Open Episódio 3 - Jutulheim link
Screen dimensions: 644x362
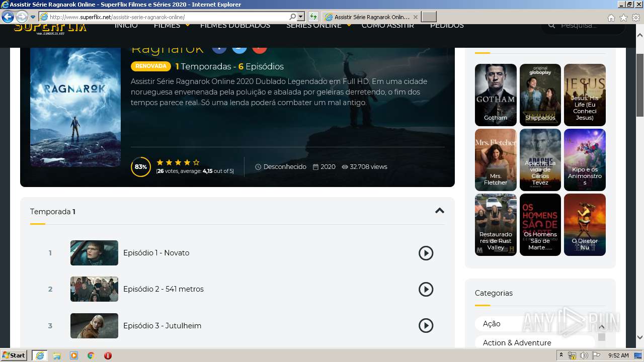coord(163,326)
